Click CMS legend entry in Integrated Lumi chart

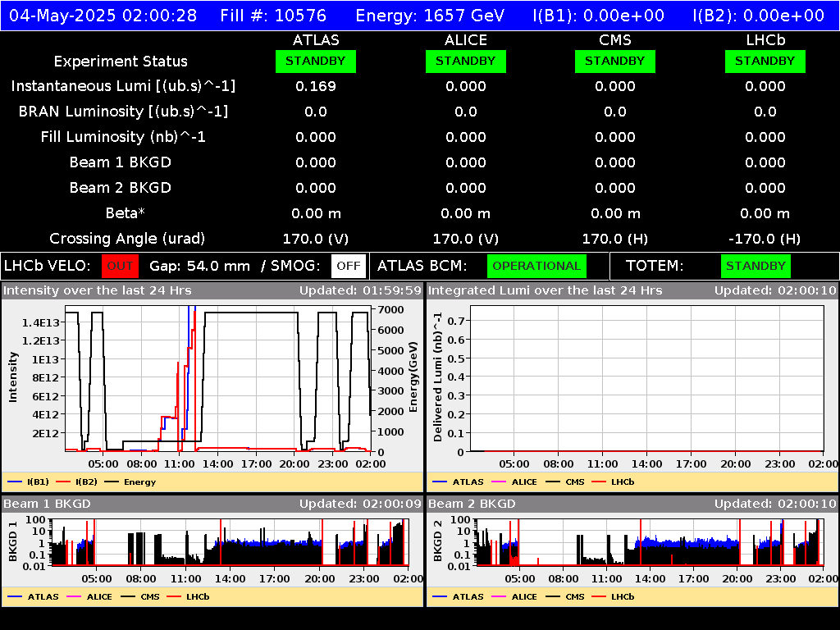click(565, 482)
